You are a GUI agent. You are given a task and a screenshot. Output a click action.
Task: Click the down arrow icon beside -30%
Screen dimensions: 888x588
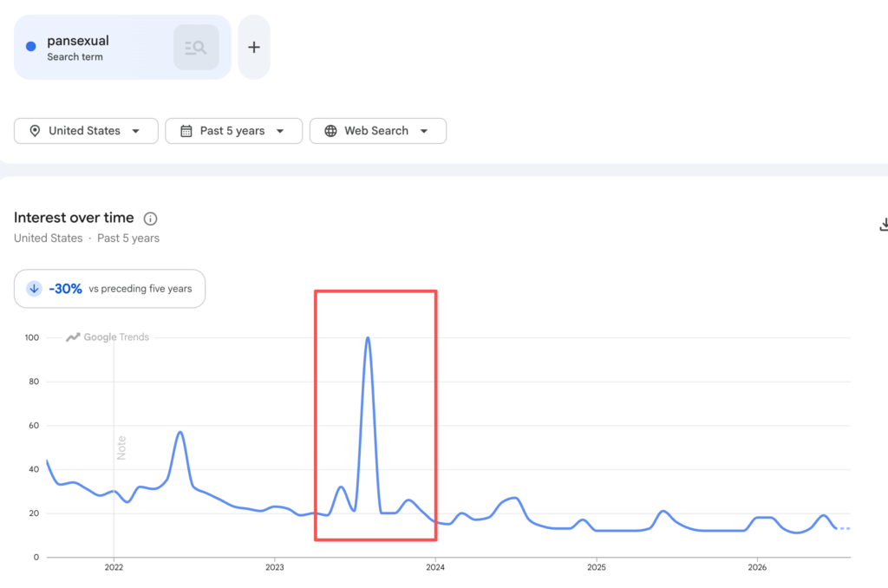coord(34,289)
